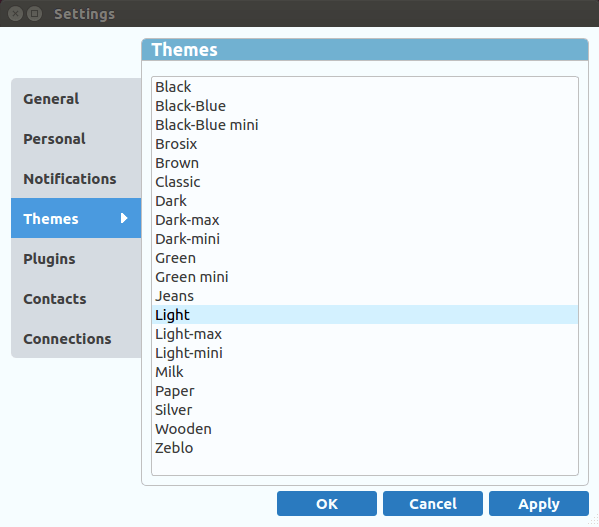Open the Connections settings tab
The width and height of the screenshot is (599, 527).
pos(76,339)
